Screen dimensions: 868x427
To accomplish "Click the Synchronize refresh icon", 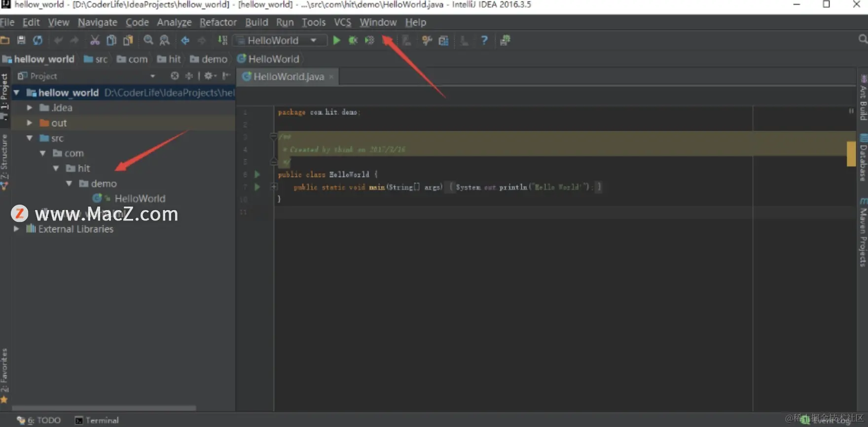I will click(x=37, y=40).
